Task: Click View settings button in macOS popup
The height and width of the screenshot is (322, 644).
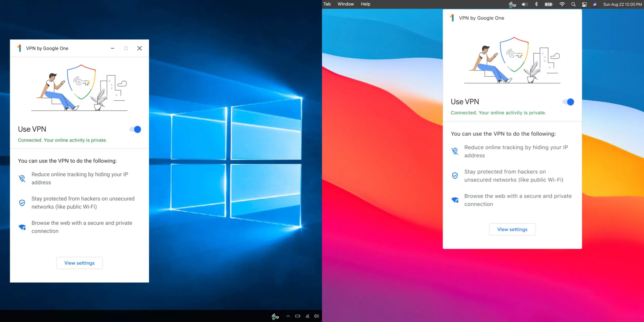Action: click(x=512, y=230)
